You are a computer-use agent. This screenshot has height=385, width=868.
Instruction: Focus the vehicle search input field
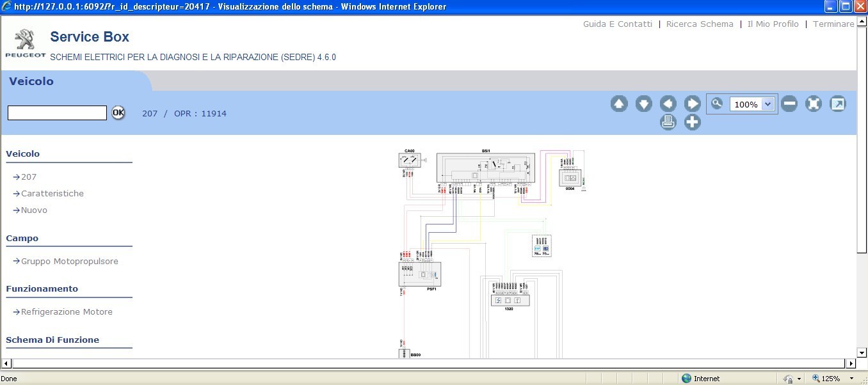pos(57,113)
